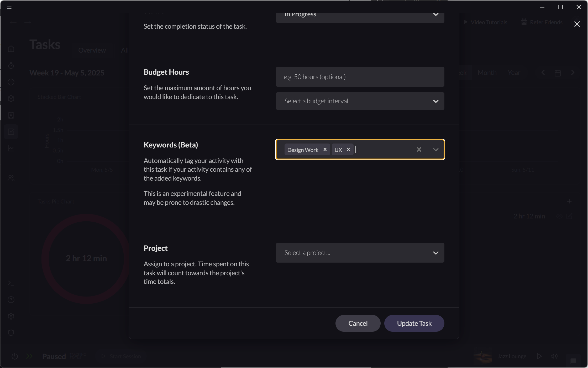Image resolution: width=588 pixels, height=368 pixels.
Task: Open the budget interval dropdown
Action: tap(360, 101)
